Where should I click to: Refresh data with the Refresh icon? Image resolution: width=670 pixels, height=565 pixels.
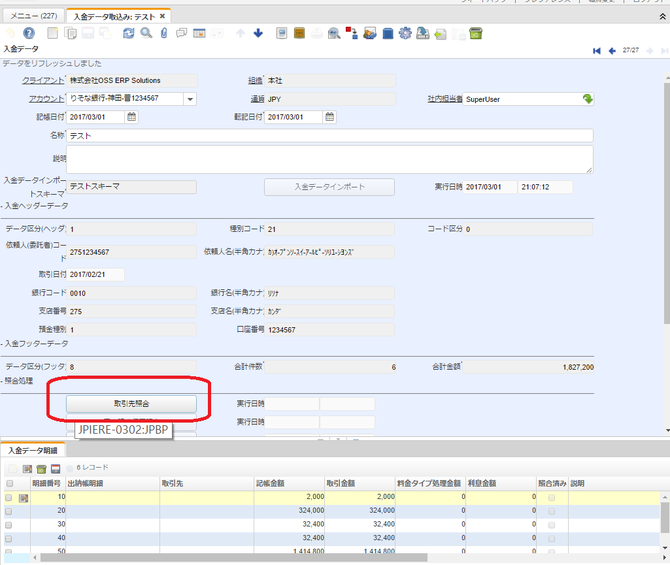pos(129,33)
